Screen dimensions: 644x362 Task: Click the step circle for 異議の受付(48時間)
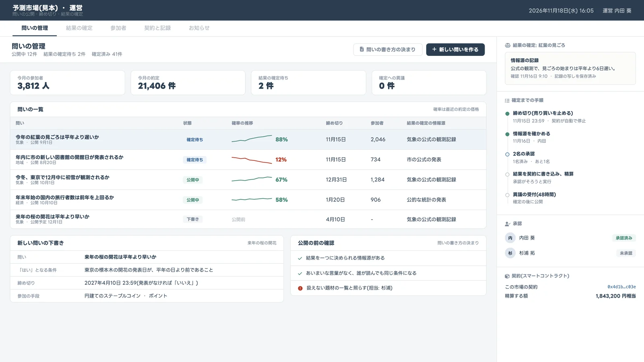(x=507, y=195)
